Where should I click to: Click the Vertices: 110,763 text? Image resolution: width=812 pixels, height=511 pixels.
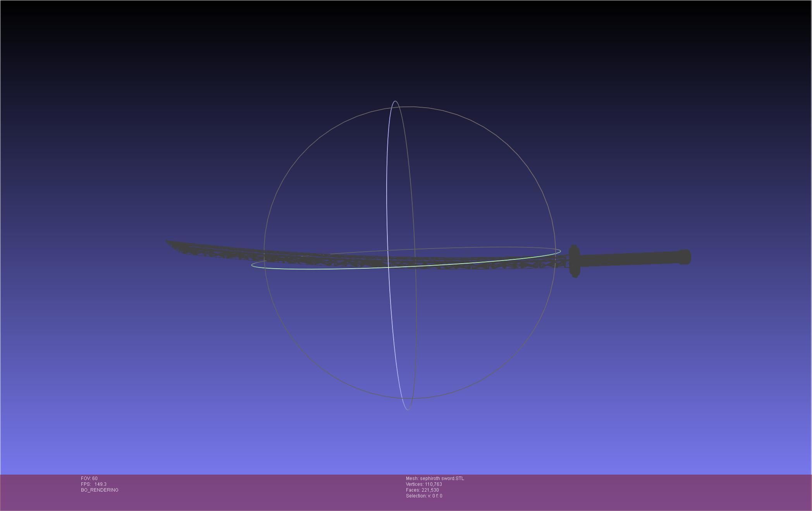pyautogui.click(x=424, y=484)
